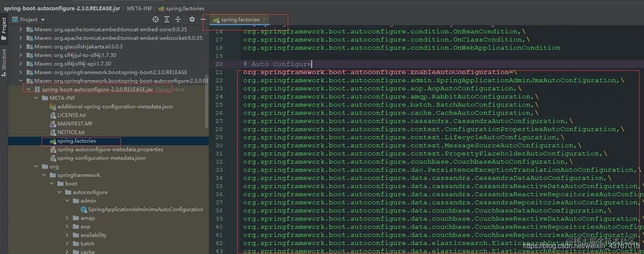Open the Structure side tool tab

click(4, 63)
